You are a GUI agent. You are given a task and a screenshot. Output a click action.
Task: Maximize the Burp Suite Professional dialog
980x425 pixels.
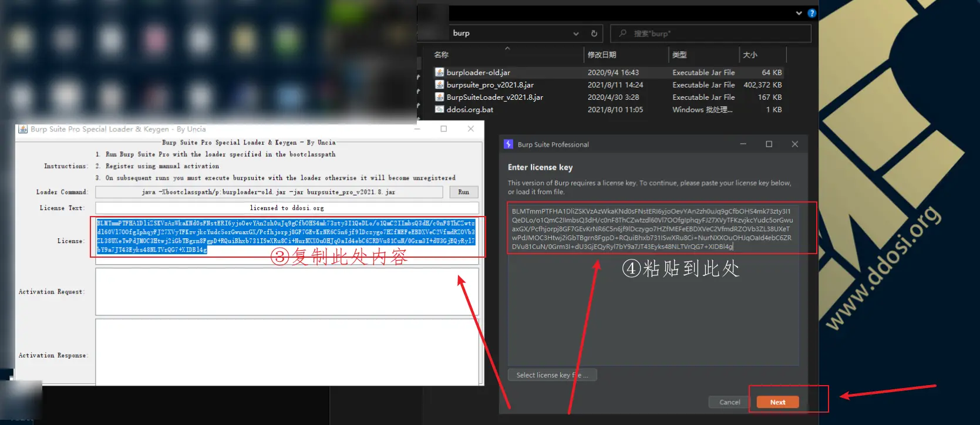(769, 144)
